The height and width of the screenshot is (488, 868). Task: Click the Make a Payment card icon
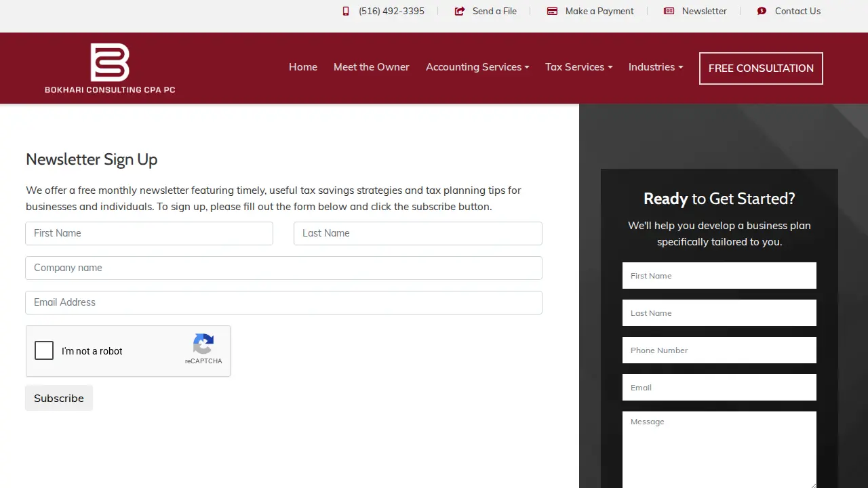[x=552, y=11]
